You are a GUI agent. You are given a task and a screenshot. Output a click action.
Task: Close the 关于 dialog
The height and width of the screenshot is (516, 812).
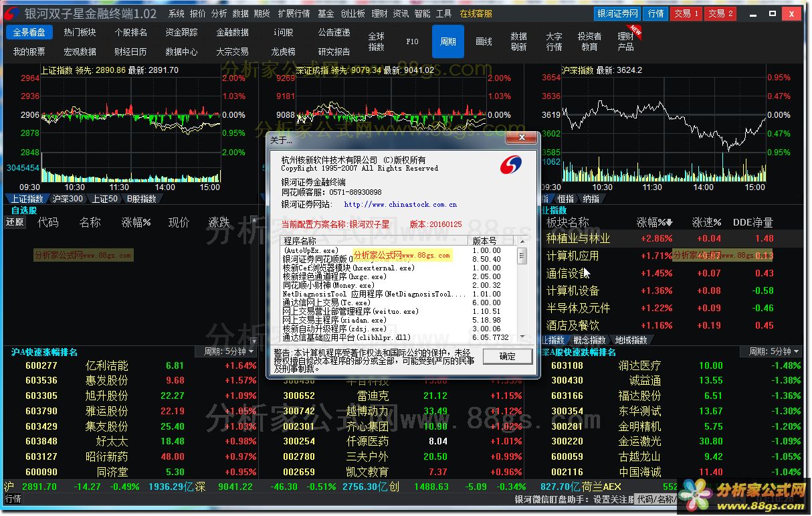(521, 138)
